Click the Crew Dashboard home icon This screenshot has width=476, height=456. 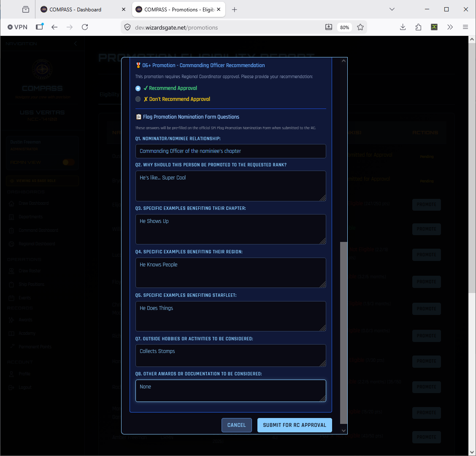point(11,203)
